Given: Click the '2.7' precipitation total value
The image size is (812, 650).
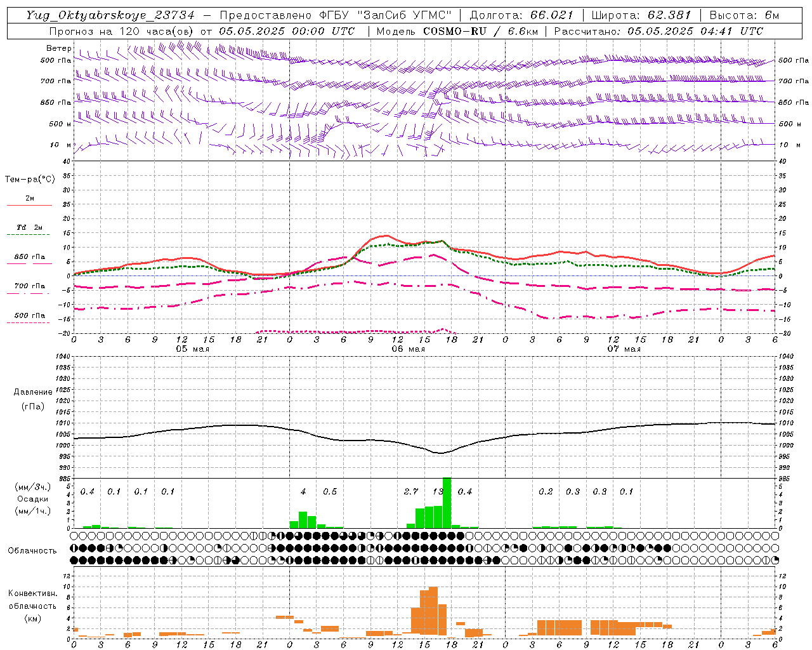Looking at the screenshot, I should coord(411,492).
